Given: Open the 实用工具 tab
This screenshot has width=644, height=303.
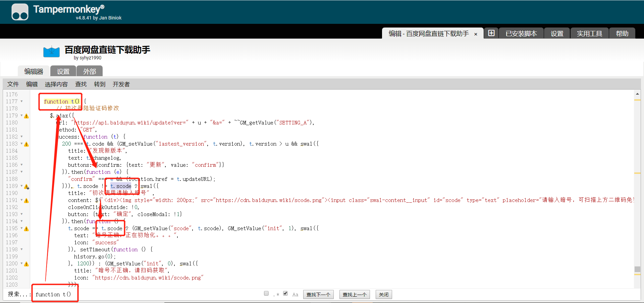Looking at the screenshot, I should pos(589,33).
